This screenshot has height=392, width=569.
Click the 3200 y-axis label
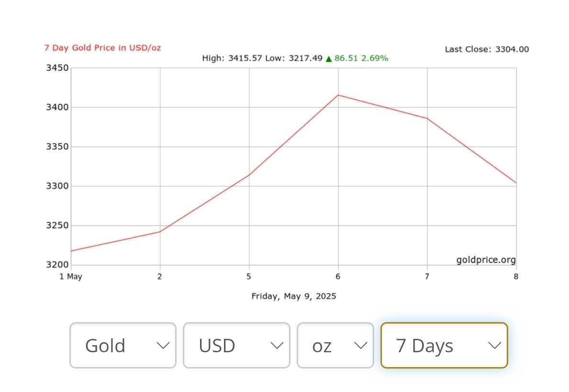(x=57, y=265)
